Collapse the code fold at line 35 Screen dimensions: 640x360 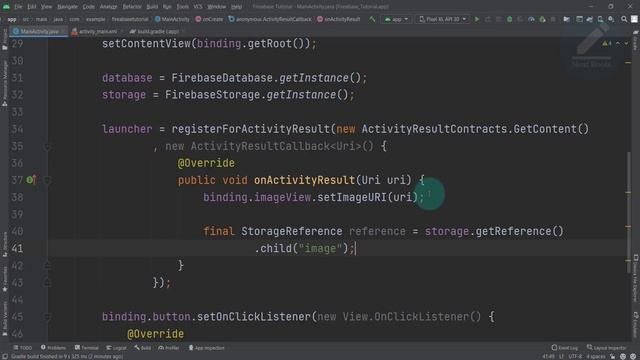pyautogui.click(x=47, y=146)
